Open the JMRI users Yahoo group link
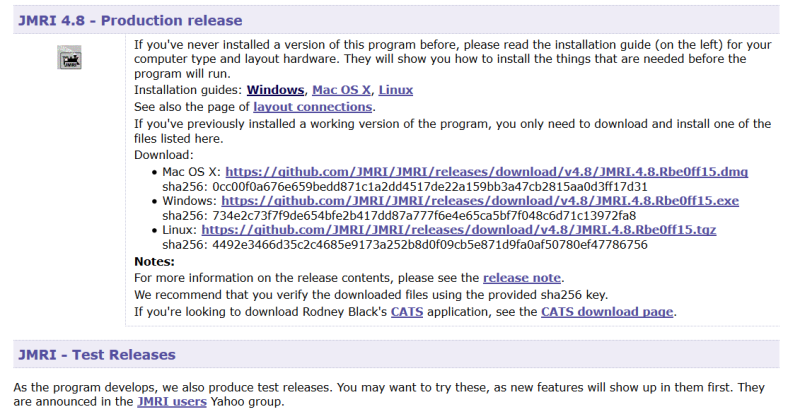800x419 pixels. [x=172, y=402]
